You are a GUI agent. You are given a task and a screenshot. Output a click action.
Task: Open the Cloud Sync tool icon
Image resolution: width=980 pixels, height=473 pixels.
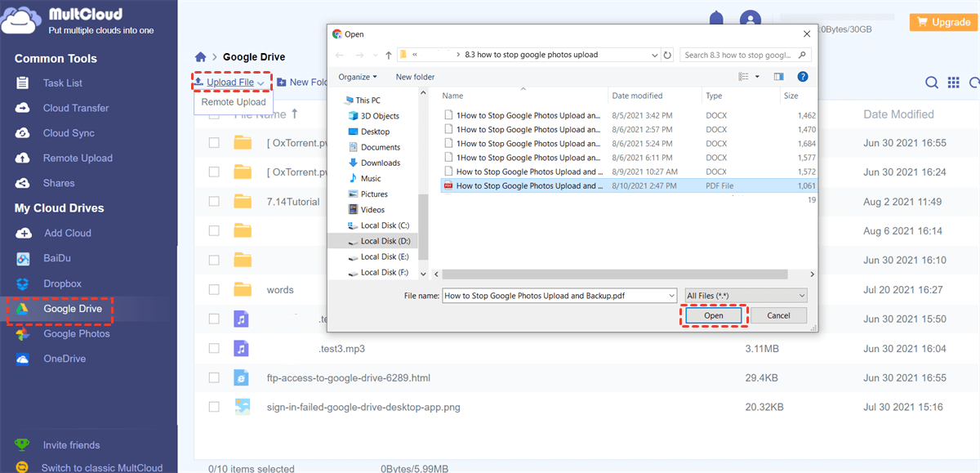pos(24,133)
